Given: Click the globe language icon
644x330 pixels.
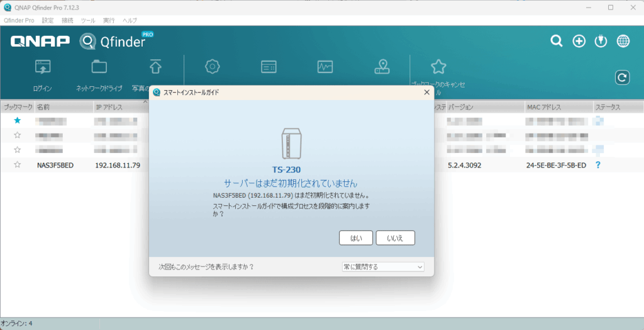Looking at the screenshot, I should pyautogui.click(x=623, y=42).
